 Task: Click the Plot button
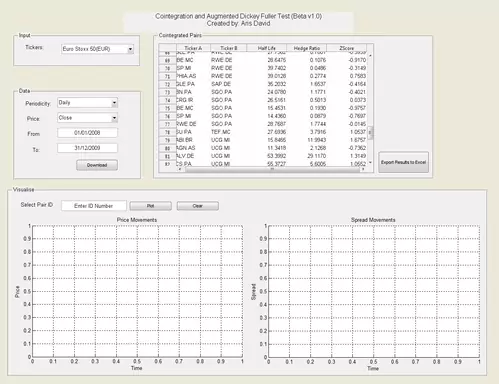click(151, 206)
